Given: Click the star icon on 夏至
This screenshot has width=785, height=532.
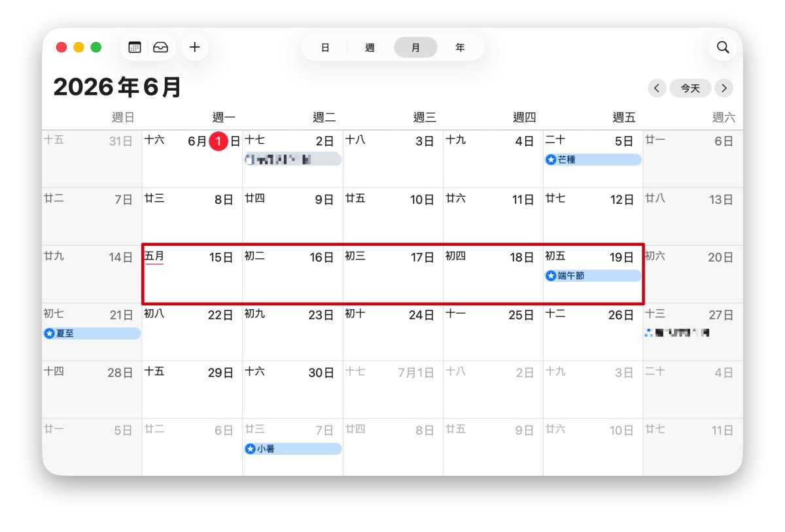Looking at the screenshot, I should pyautogui.click(x=49, y=333).
